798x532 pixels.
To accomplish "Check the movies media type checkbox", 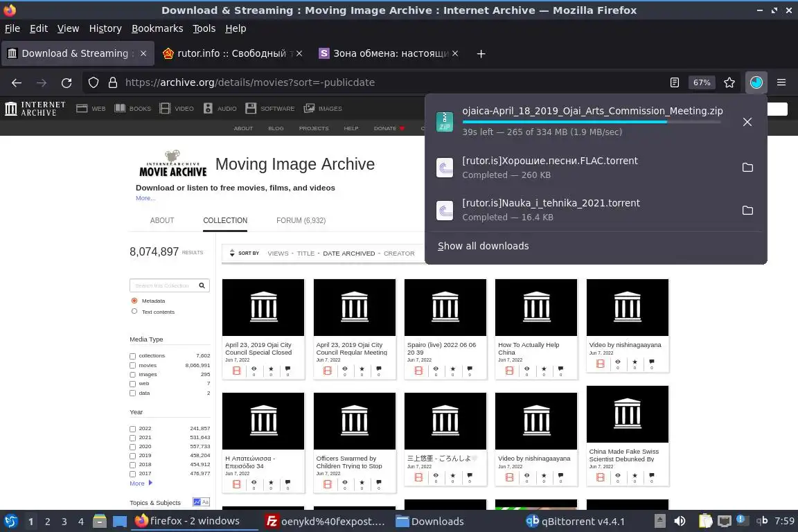I will (133, 366).
